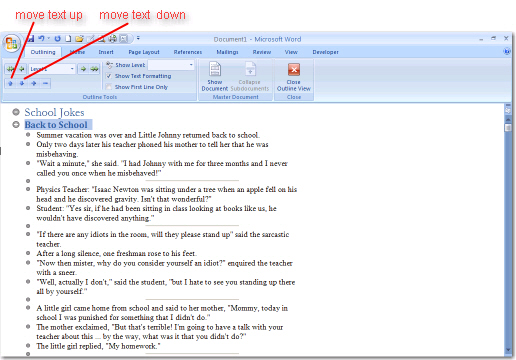
Task: Launch Print Preview from Quick Access toolbar
Action: point(101,39)
